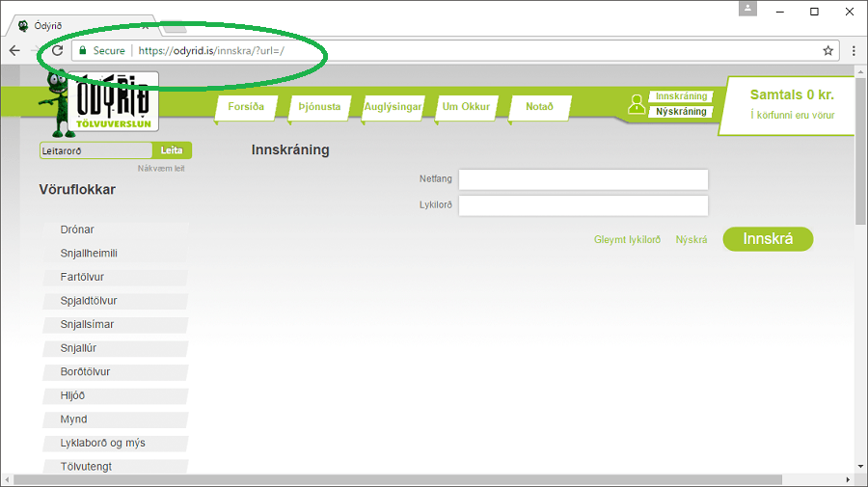
Task: Click the vertical scrollbar down arrow
Action: click(860, 466)
